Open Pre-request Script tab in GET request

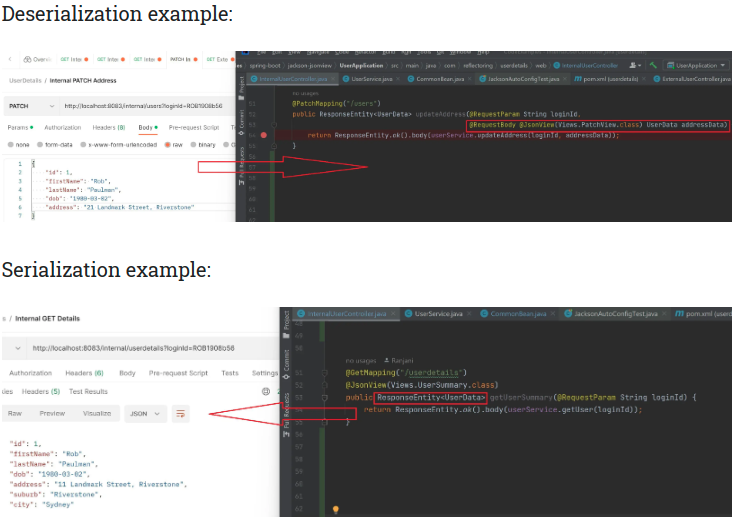pos(178,373)
